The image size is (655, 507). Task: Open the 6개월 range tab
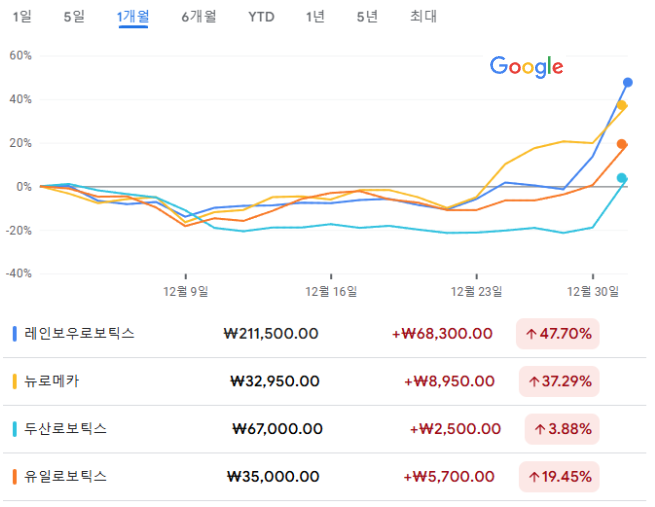198,17
